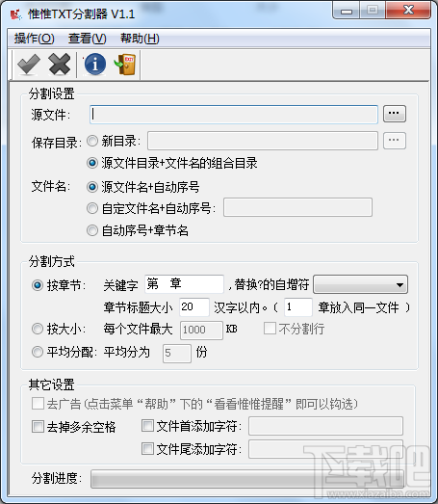438x504 pixels.
Task: Select the 新目录 radio button
Action: point(92,141)
